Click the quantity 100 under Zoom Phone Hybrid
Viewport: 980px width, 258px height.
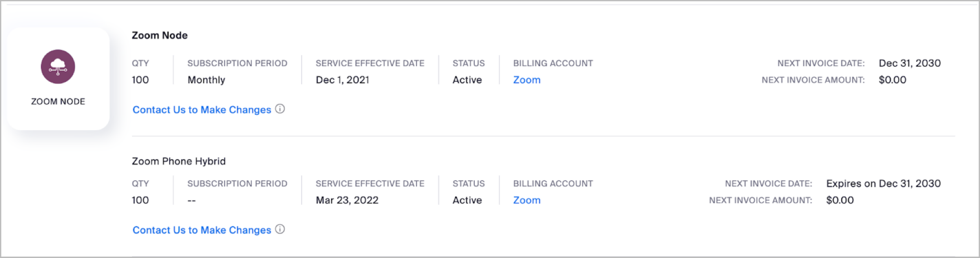point(140,200)
